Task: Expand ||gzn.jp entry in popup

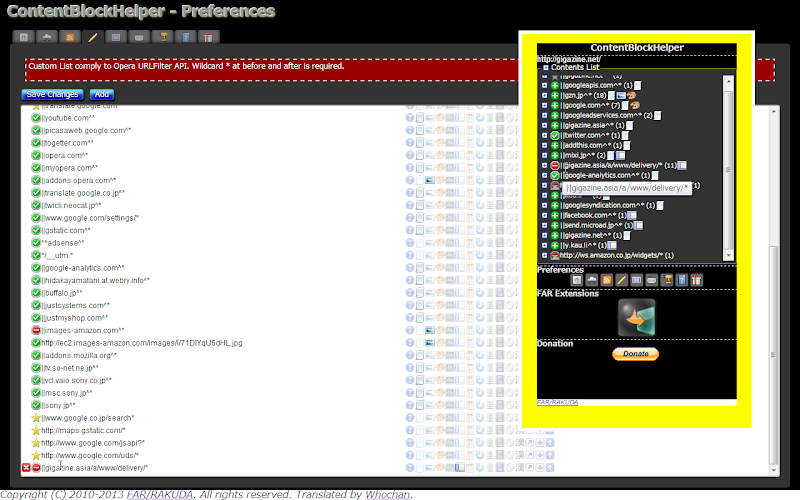Action: coord(544,95)
